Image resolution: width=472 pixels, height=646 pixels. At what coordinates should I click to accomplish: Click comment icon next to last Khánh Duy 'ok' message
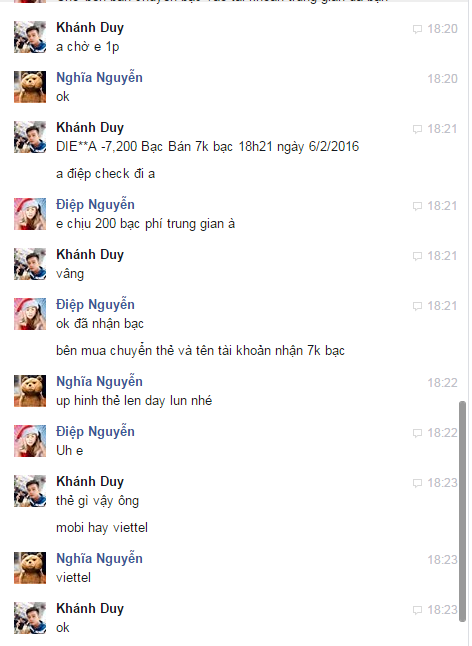pos(417,610)
